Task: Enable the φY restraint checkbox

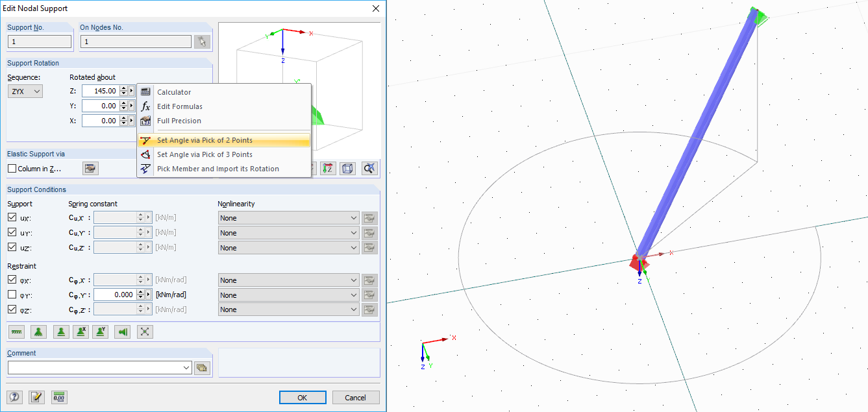Action: pos(14,294)
